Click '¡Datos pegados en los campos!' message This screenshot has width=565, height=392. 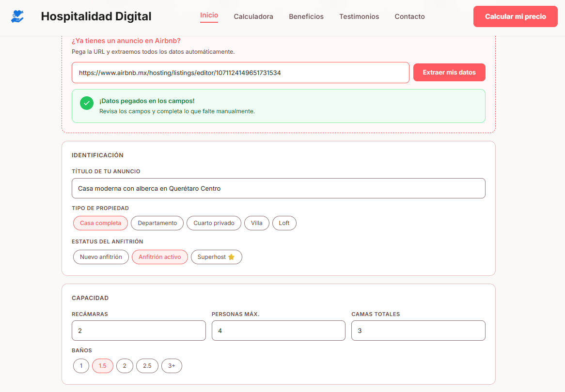click(x=147, y=101)
